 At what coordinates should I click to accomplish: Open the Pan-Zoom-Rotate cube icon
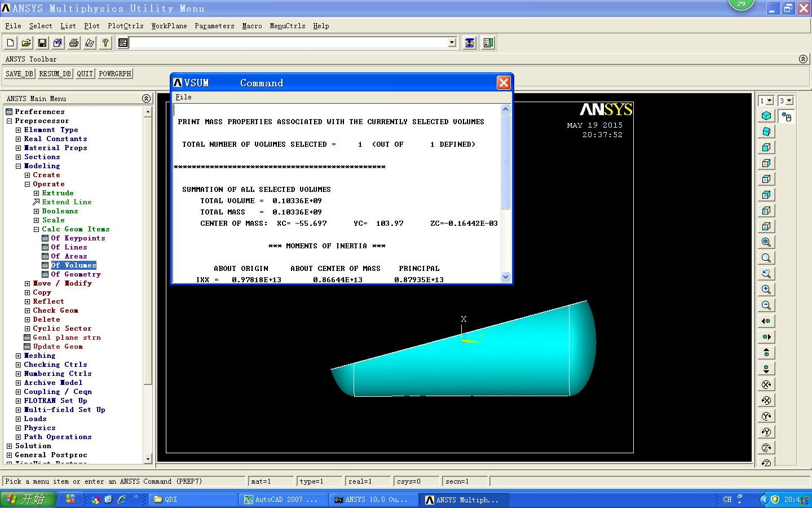point(58,43)
